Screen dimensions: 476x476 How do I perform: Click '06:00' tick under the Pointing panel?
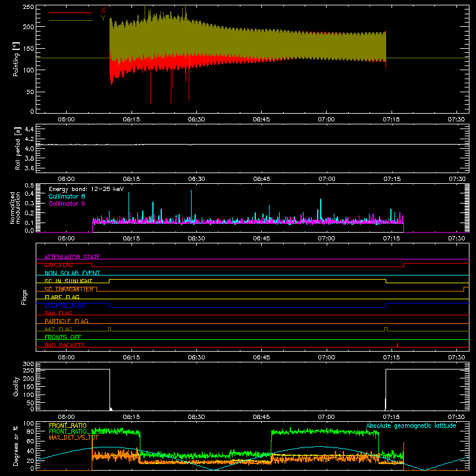(x=66, y=120)
